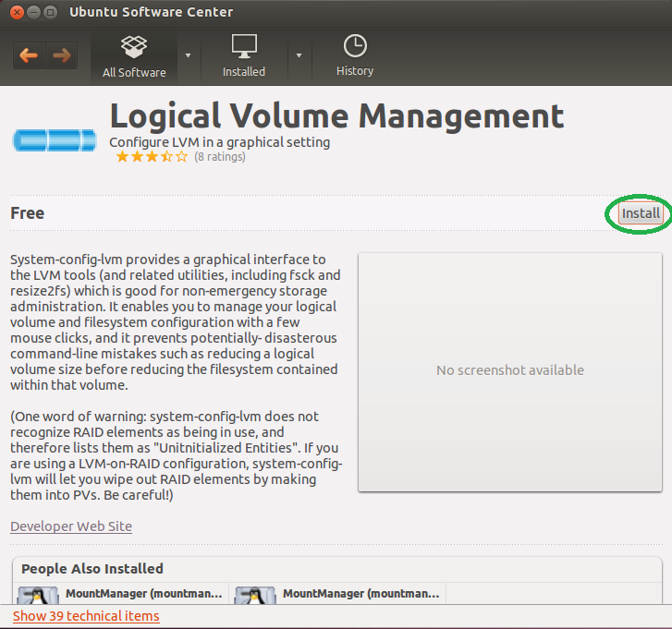The image size is (672, 629).
Task: Click the first MountManager penguin icon
Action: point(38,595)
